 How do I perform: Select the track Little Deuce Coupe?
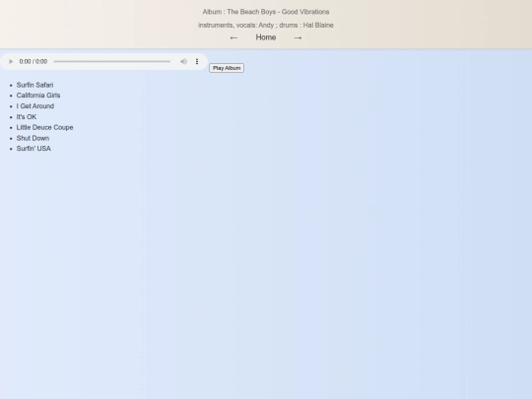pos(44,127)
